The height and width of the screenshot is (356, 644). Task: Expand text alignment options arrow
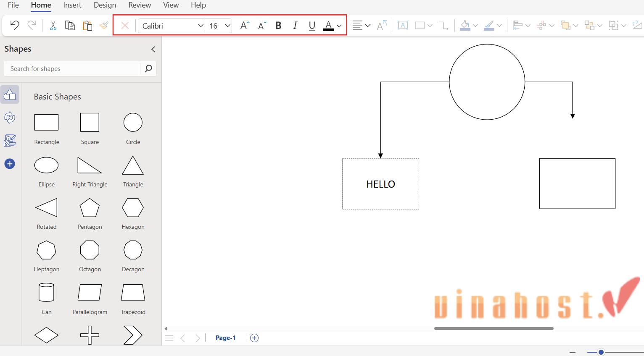point(368,26)
